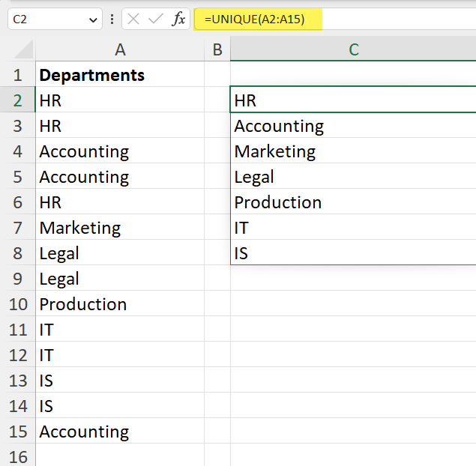Select row 1 header
The width and height of the screenshot is (476, 466).
coord(17,75)
